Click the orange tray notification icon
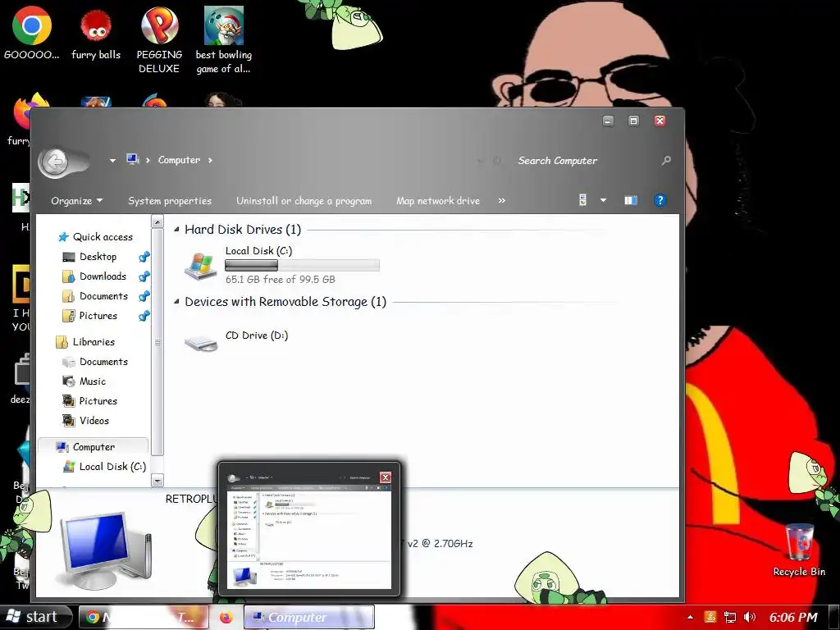Viewport: 840px width, 630px height. [710, 618]
